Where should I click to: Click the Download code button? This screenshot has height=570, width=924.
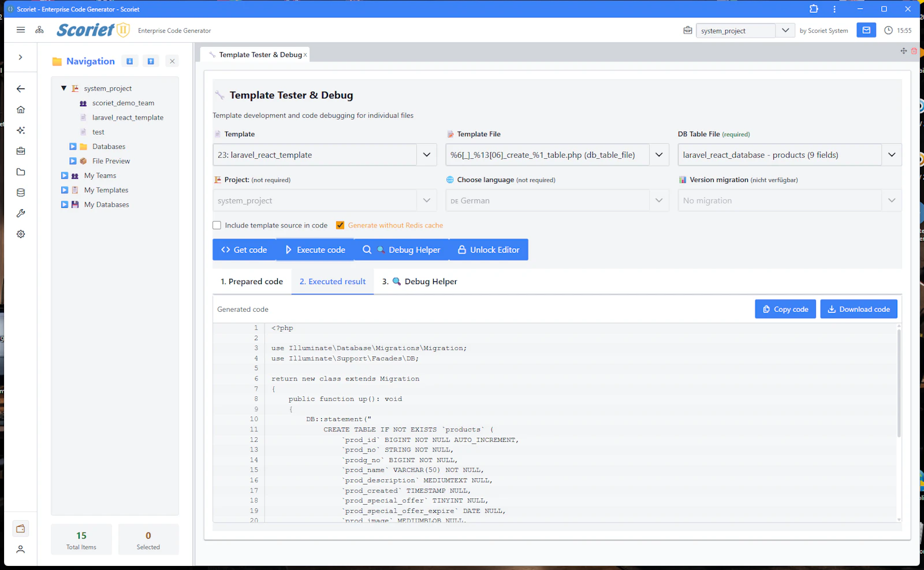(859, 309)
